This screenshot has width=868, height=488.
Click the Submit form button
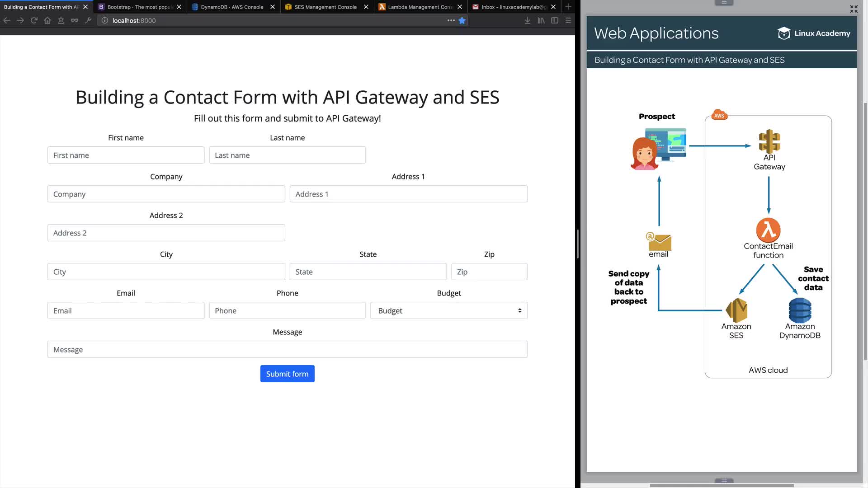[x=287, y=374]
